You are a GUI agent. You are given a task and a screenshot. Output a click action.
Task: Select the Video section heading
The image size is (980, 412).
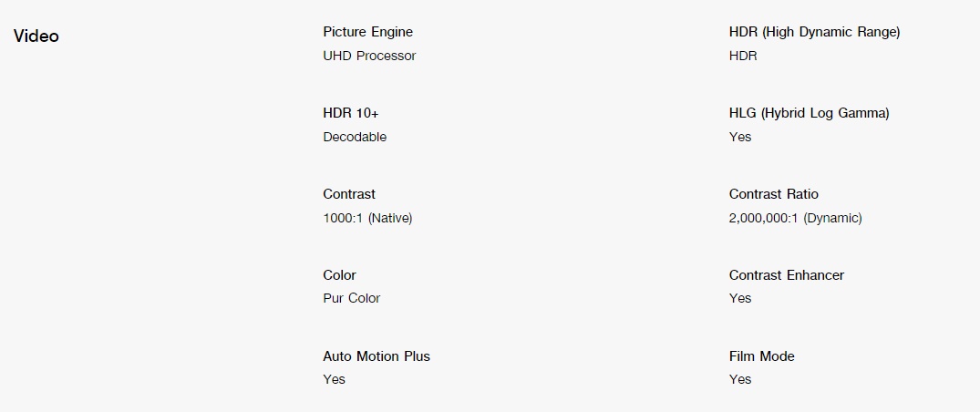[36, 36]
